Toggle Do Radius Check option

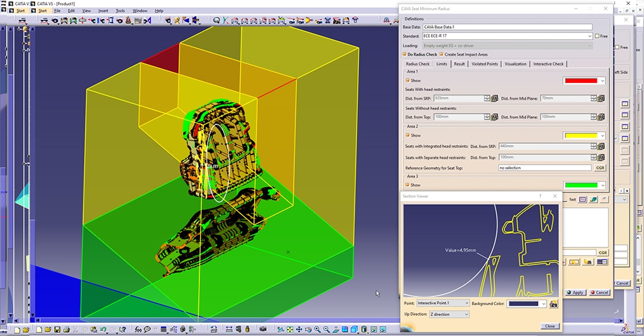(404, 54)
